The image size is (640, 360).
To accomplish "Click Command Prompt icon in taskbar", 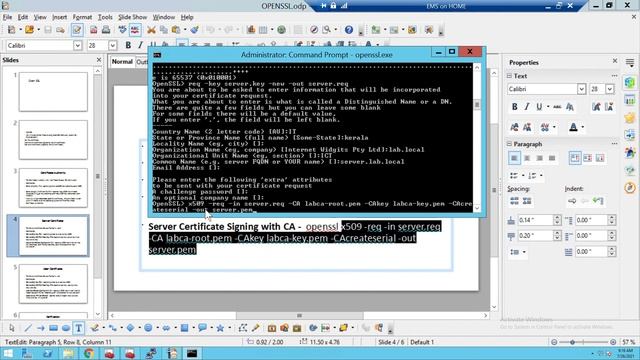I will click(192, 353).
